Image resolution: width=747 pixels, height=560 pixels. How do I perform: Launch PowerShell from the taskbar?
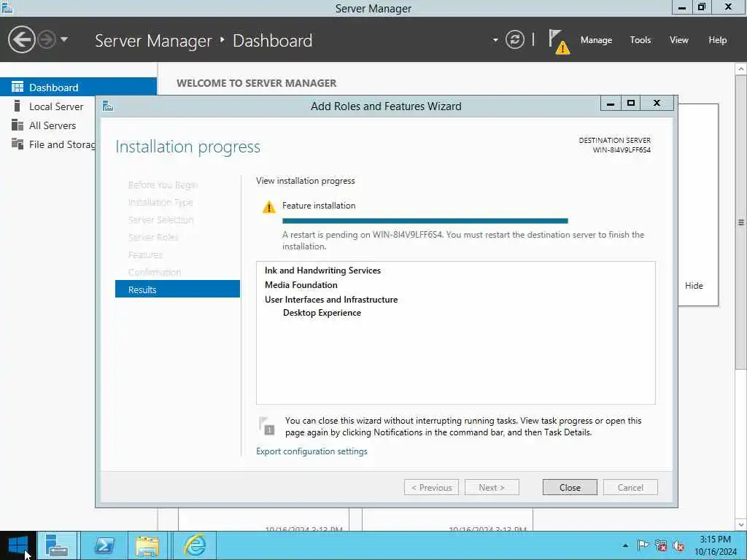[104, 545]
